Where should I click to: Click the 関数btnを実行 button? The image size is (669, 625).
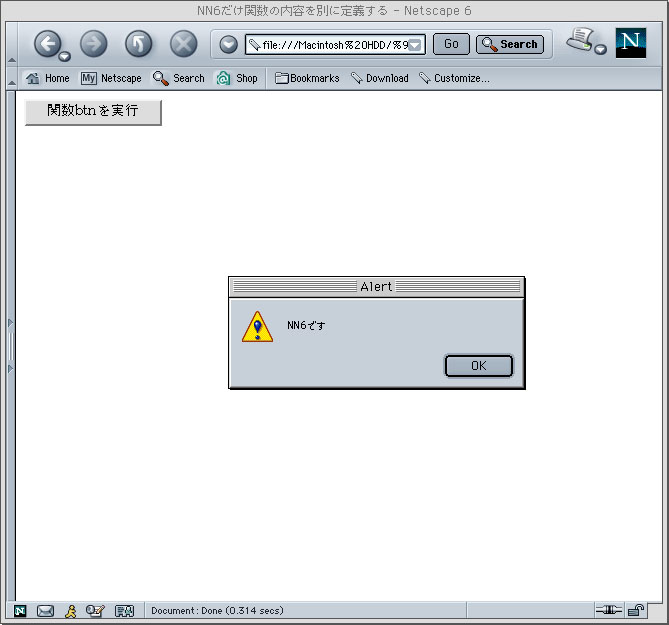click(93, 112)
